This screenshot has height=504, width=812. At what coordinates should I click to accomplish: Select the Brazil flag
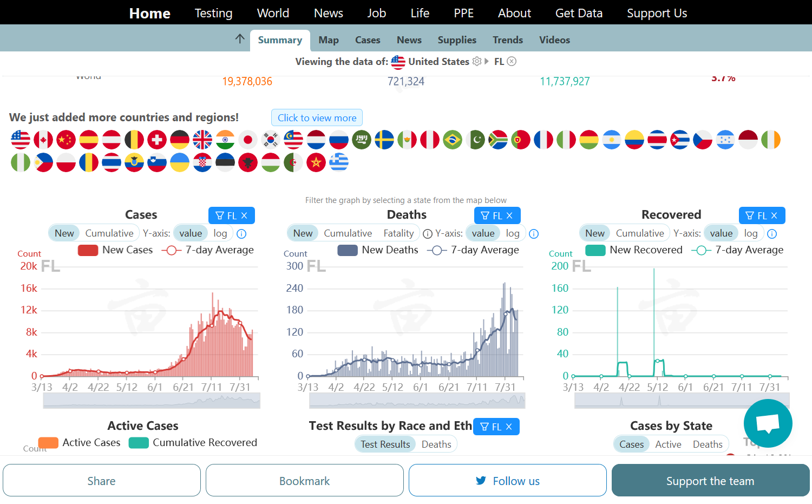tap(453, 140)
